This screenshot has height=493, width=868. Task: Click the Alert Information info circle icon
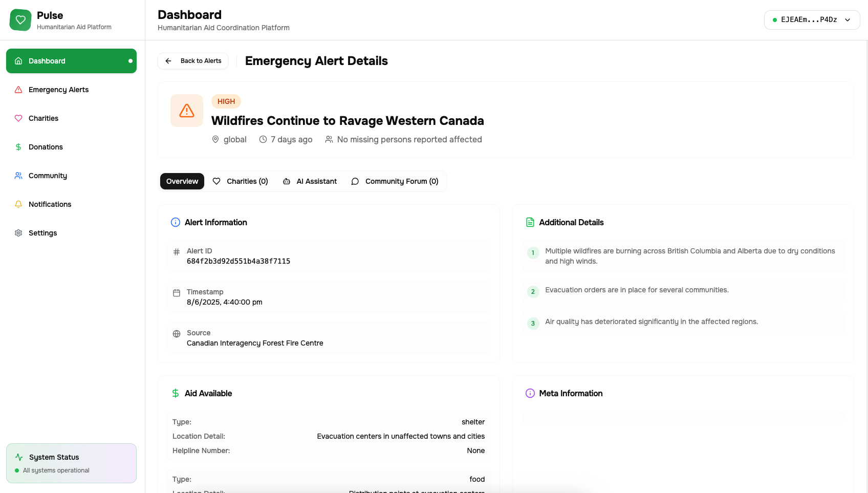[176, 222]
